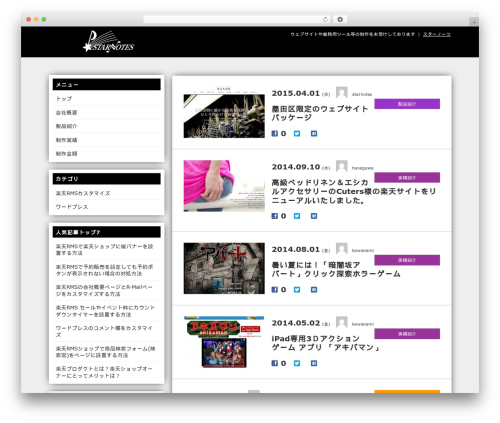Bookmark 2015.04.01 post via Hatena icon
The width and height of the screenshot is (500, 423).
314,134
